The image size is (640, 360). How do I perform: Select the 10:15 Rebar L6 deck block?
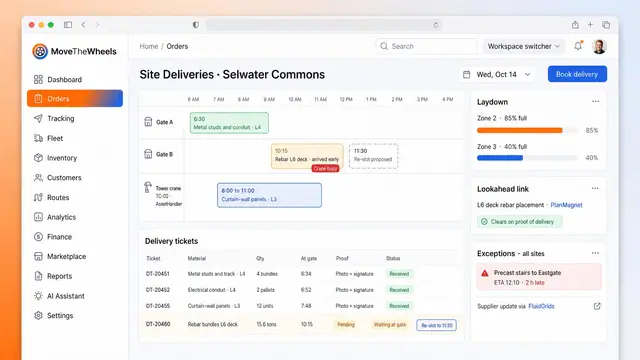tap(307, 155)
